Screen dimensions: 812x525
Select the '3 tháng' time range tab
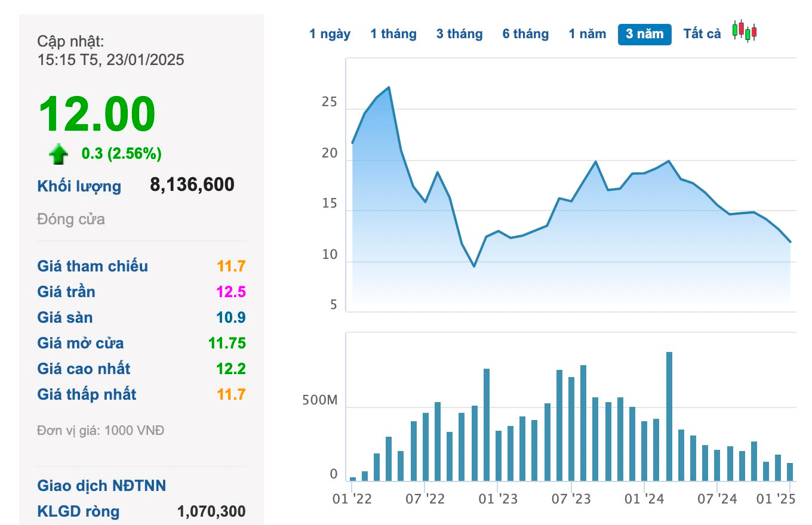point(459,34)
